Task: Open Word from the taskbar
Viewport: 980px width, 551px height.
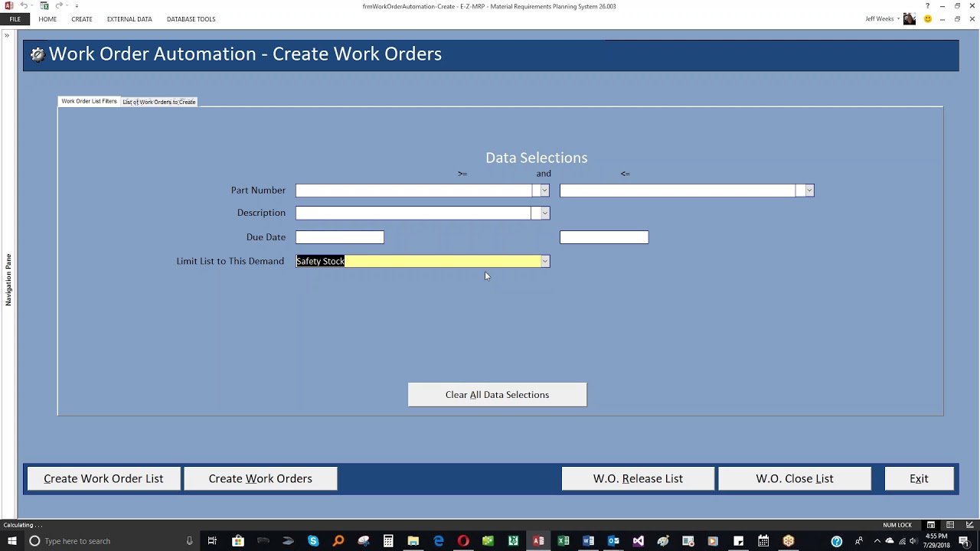Action: pyautogui.click(x=588, y=541)
